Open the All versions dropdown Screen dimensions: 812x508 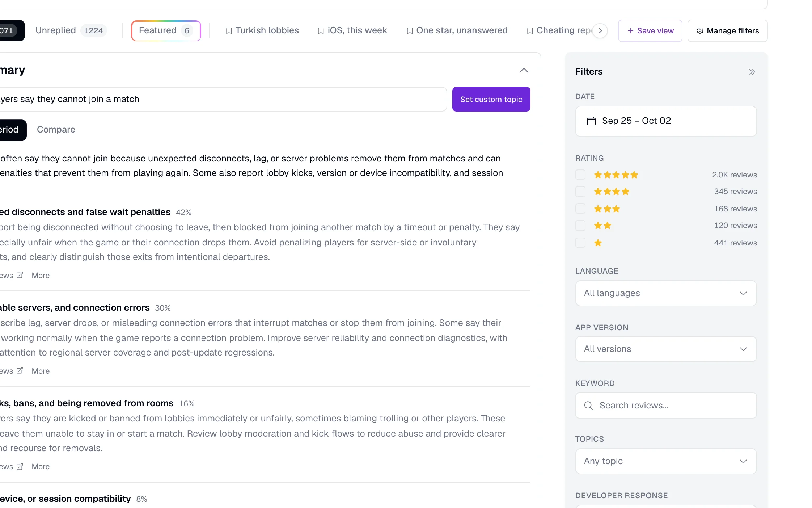[666, 349]
